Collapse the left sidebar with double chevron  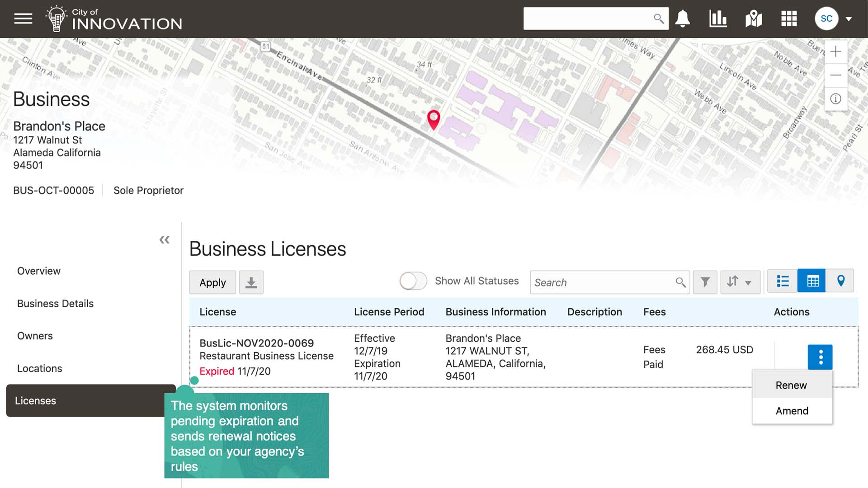(164, 239)
